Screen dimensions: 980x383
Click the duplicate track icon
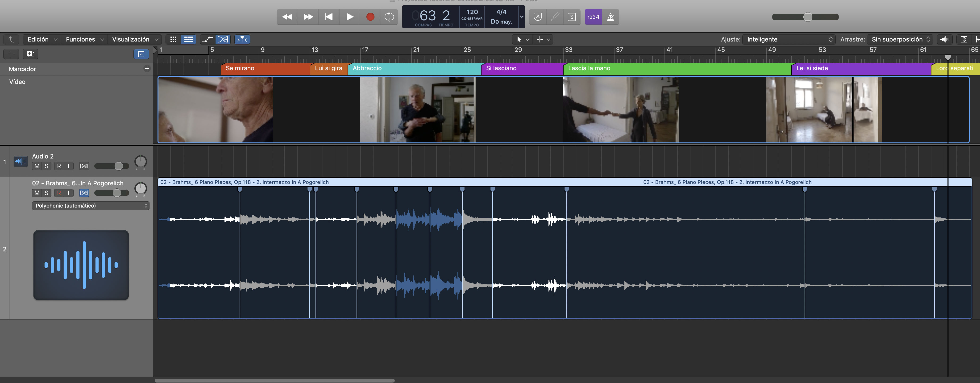click(30, 54)
